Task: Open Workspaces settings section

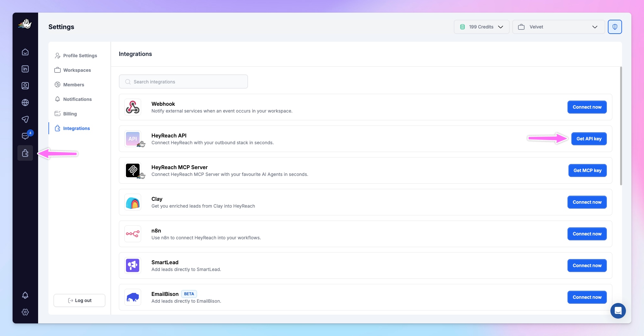Action: point(73,70)
